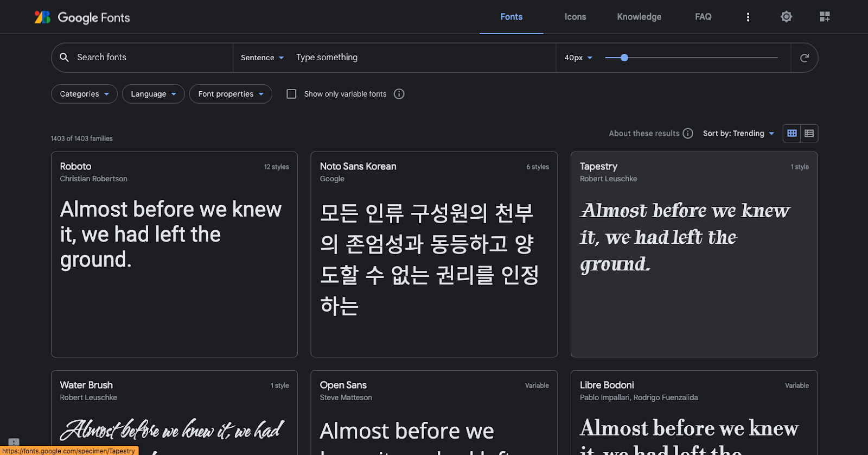Click the variable fonts info icon
The height and width of the screenshot is (455, 868).
399,94
